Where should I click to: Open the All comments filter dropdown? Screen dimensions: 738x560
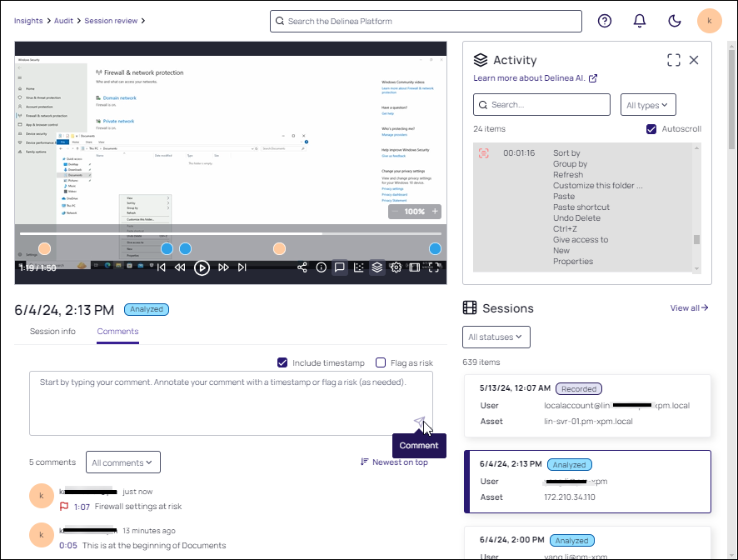[122, 462]
